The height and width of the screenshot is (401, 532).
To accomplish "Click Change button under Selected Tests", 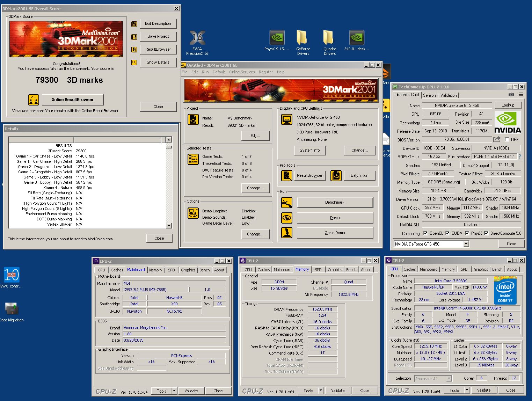I will (255, 188).
